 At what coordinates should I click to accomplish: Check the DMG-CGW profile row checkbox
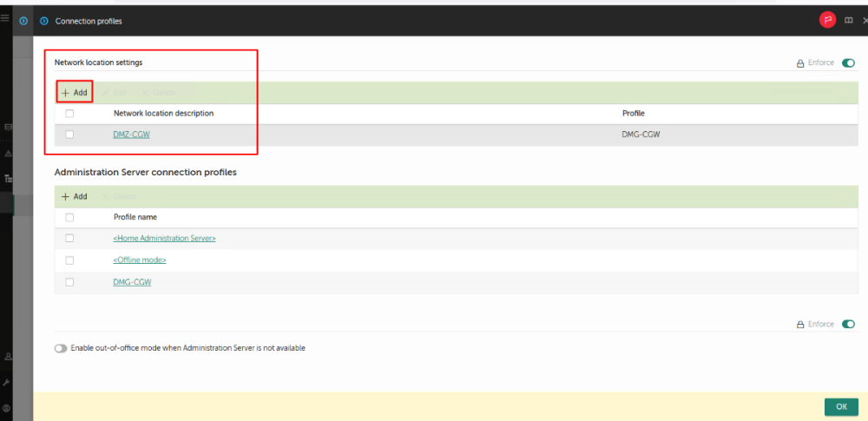point(69,282)
